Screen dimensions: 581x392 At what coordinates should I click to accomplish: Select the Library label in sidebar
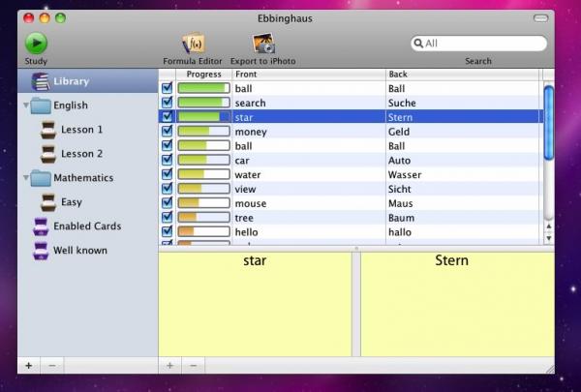click(x=71, y=81)
